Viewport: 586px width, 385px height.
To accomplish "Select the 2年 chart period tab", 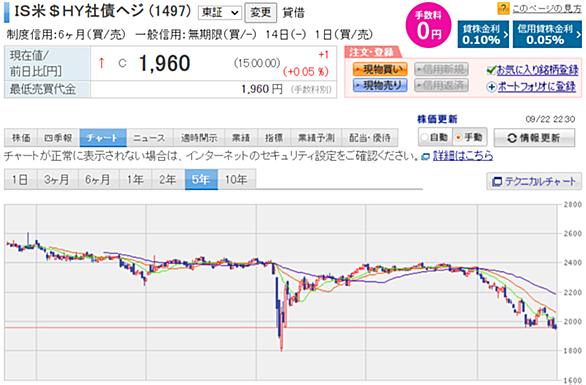I will coord(168,179).
